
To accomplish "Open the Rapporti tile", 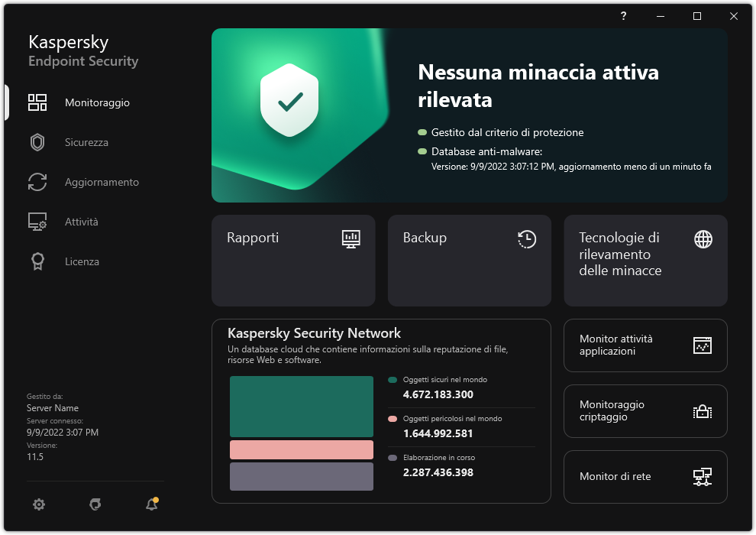I will point(293,260).
